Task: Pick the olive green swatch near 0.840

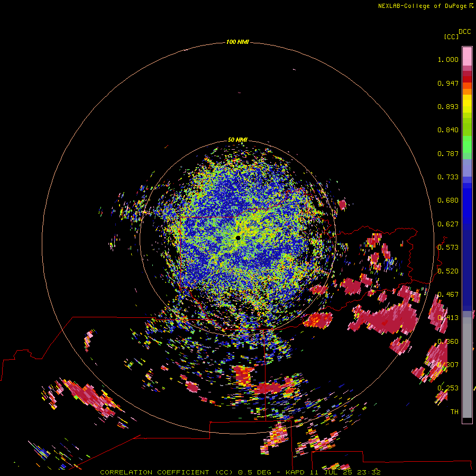Action: [467, 126]
